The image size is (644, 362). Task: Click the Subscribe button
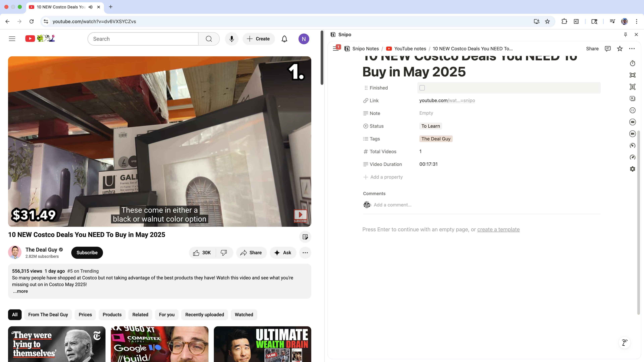pyautogui.click(x=87, y=253)
